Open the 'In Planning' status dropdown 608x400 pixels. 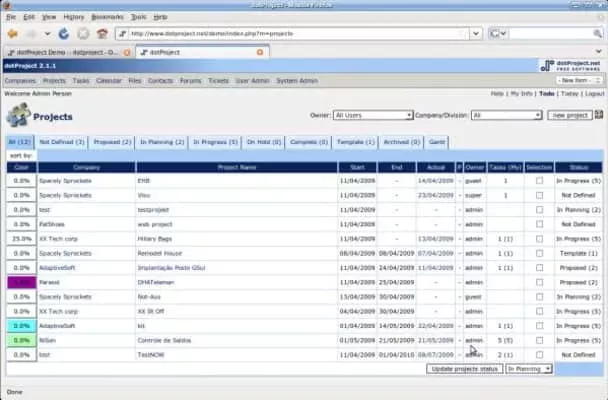[528, 369]
